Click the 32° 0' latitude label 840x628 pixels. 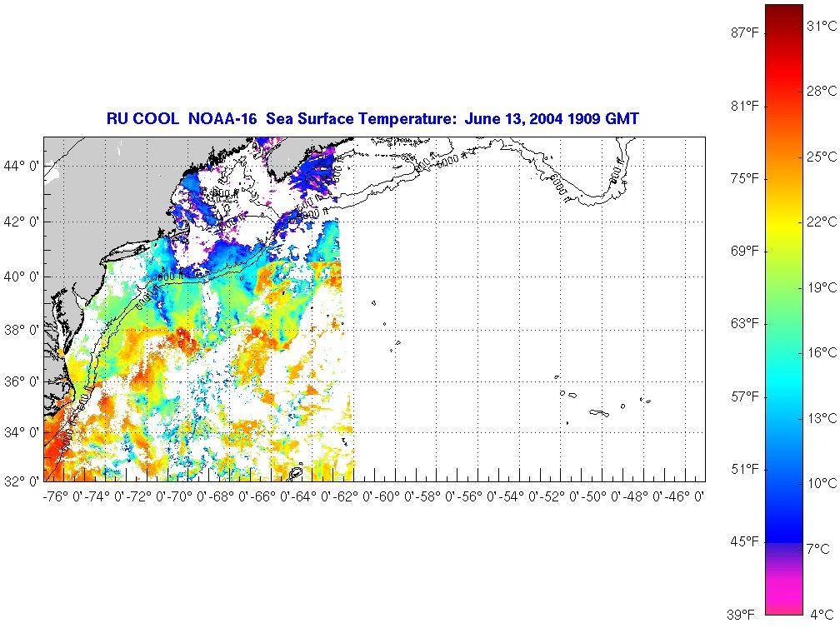[x=21, y=481]
